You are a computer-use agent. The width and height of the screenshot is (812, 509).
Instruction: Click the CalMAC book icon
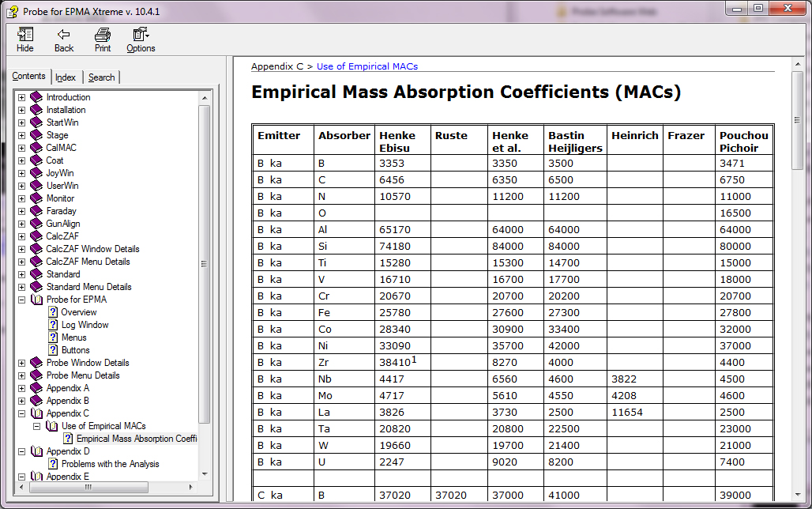(36, 148)
